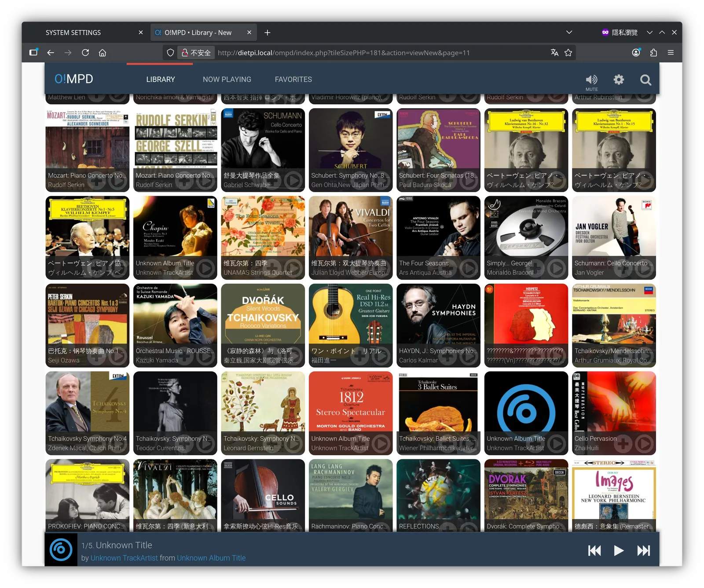Go to browser home page
Viewport: 704px width, 588px height.
click(x=103, y=53)
